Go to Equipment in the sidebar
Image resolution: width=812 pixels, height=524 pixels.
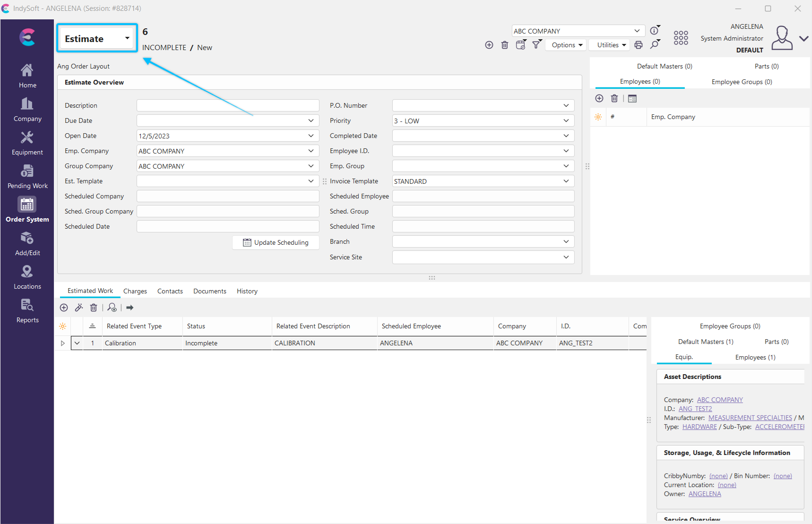pyautogui.click(x=27, y=143)
